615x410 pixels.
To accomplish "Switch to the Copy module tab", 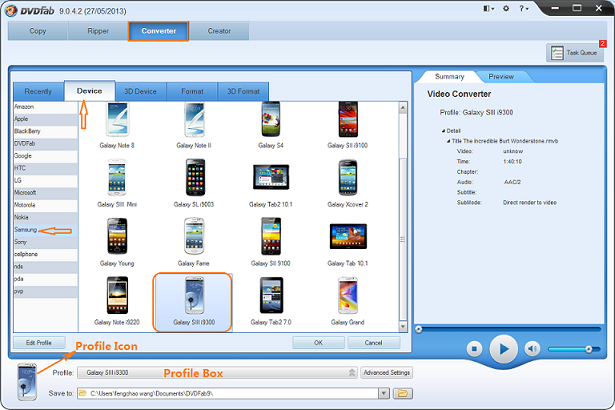I will coord(38,31).
